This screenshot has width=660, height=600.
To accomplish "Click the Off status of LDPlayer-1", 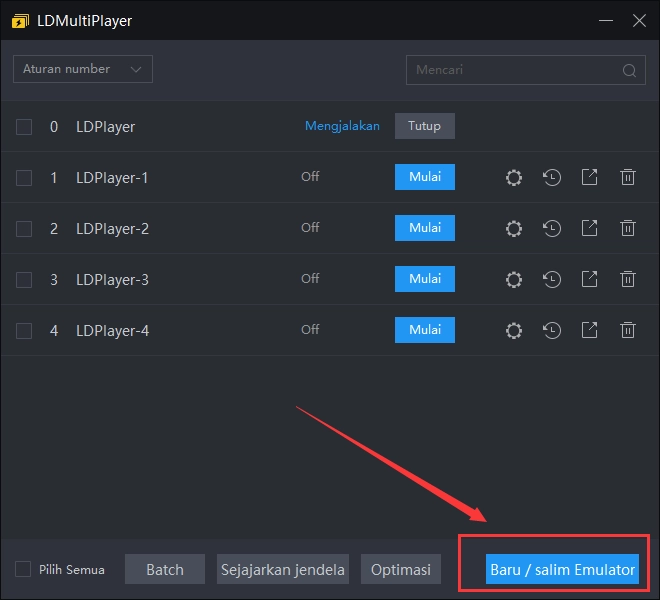I will 310,176.
